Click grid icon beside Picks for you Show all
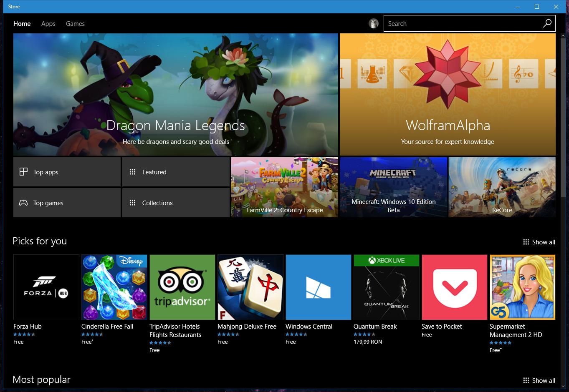 pos(526,242)
